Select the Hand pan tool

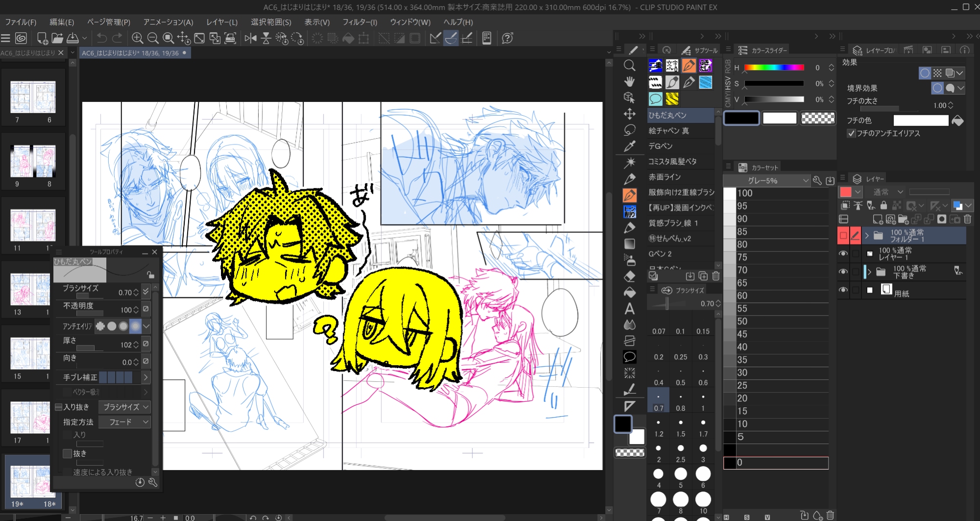point(630,82)
